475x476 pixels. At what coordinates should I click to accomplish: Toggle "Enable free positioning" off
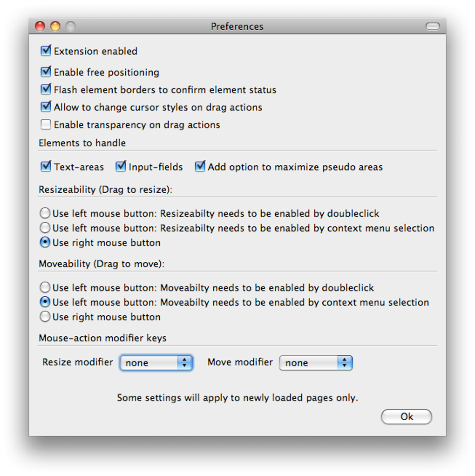(45, 71)
